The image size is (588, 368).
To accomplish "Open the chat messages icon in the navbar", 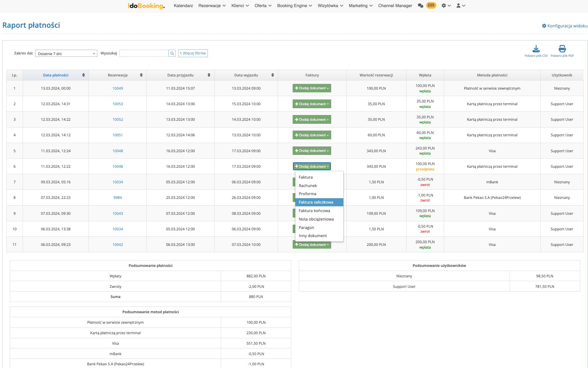I will 420,6.
